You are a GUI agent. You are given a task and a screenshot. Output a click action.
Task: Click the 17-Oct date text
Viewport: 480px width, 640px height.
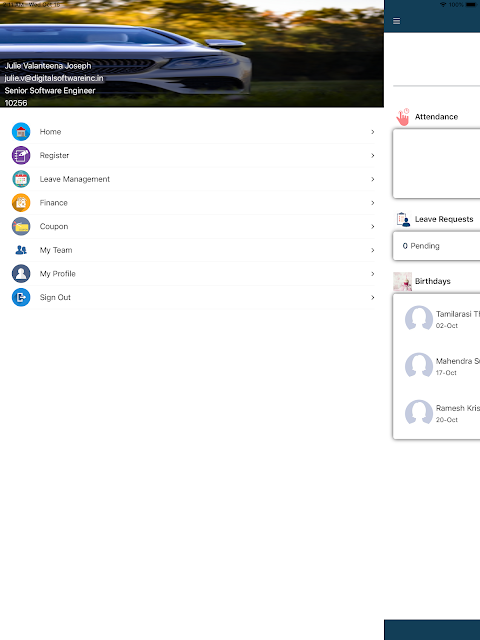[x=446, y=373]
